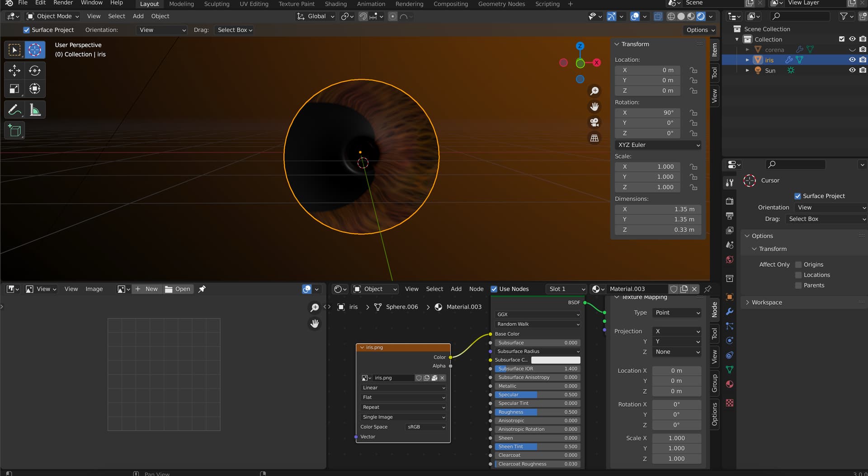
Task: Open the Node menu in shader editor
Action: [476, 289]
